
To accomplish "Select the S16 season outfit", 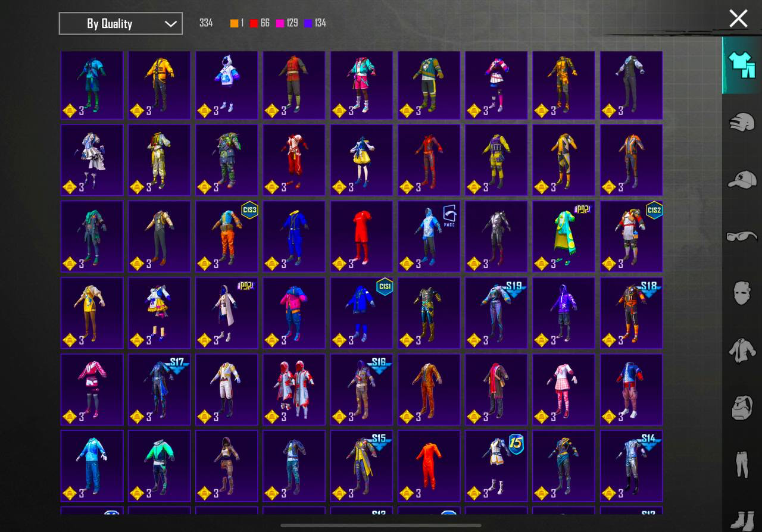I will (x=361, y=389).
